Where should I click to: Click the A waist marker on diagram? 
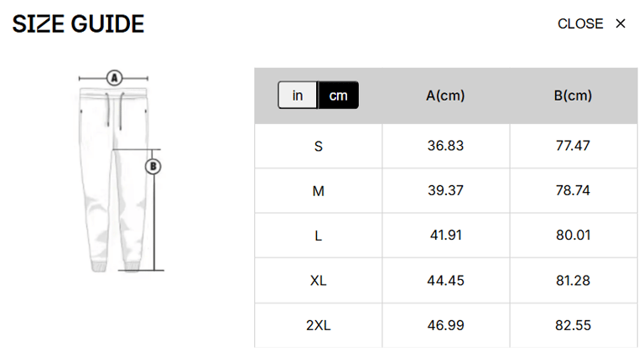point(115,78)
